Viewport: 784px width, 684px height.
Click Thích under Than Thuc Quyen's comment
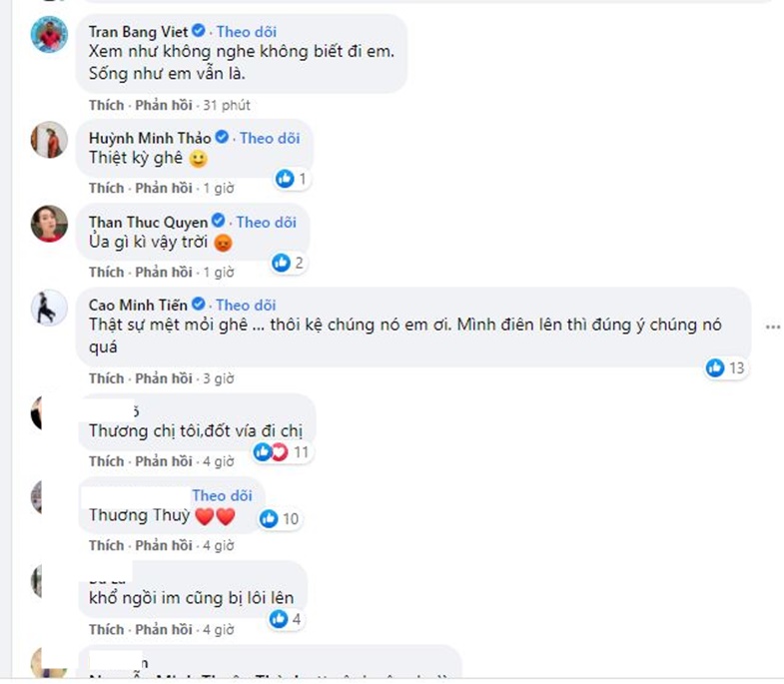pos(106,272)
